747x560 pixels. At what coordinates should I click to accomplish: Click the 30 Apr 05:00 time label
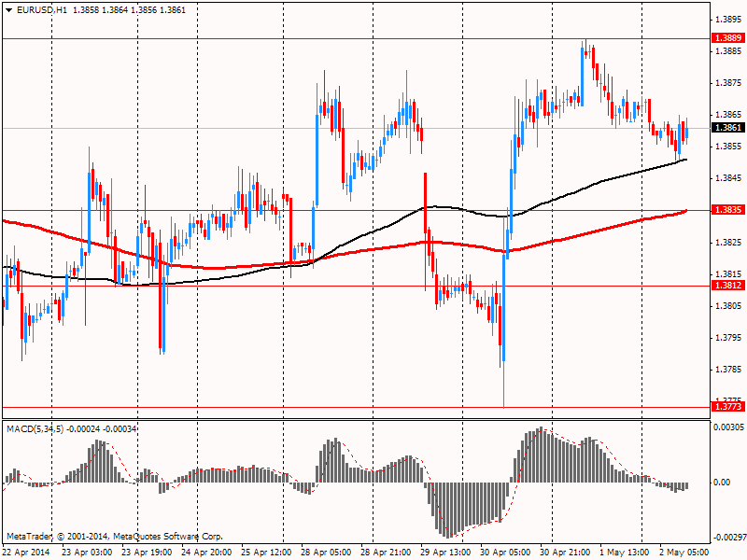pyautogui.click(x=505, y=552)
